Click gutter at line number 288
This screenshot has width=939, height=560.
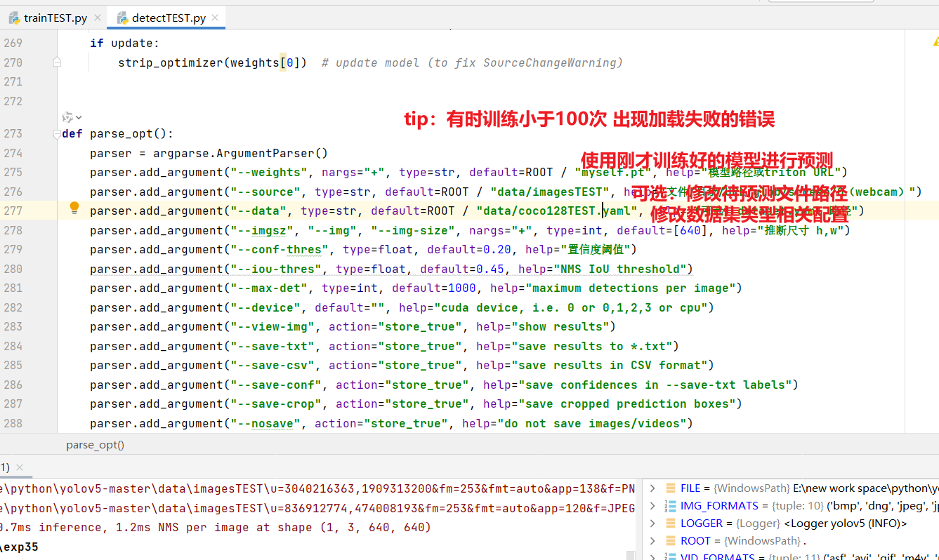point(13,423)
